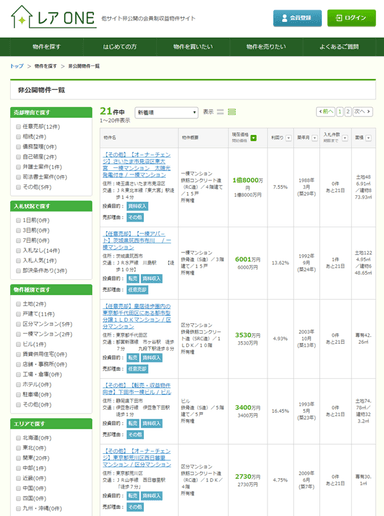Image resolution: width=384 pixels, height=516 pixels.
Task: Open the 物件を探す nav menu
Action: point(47,47)
